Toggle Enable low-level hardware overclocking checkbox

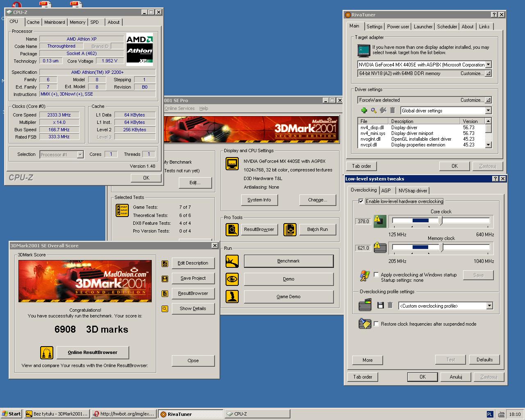[361, 201]
